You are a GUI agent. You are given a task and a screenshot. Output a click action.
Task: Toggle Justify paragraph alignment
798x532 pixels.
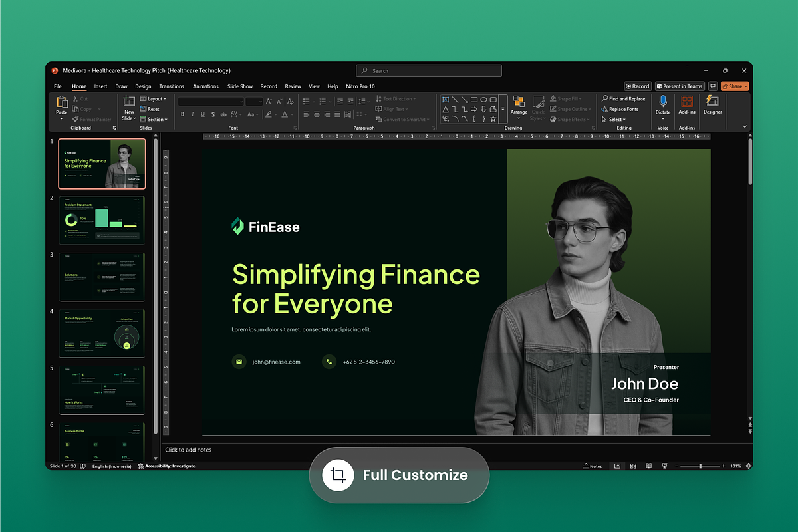337,114
